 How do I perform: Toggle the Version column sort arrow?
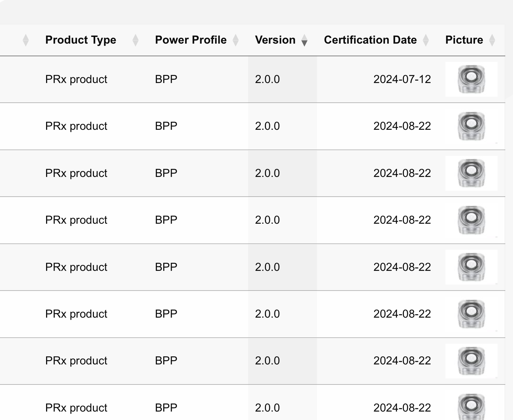point(304,40)
